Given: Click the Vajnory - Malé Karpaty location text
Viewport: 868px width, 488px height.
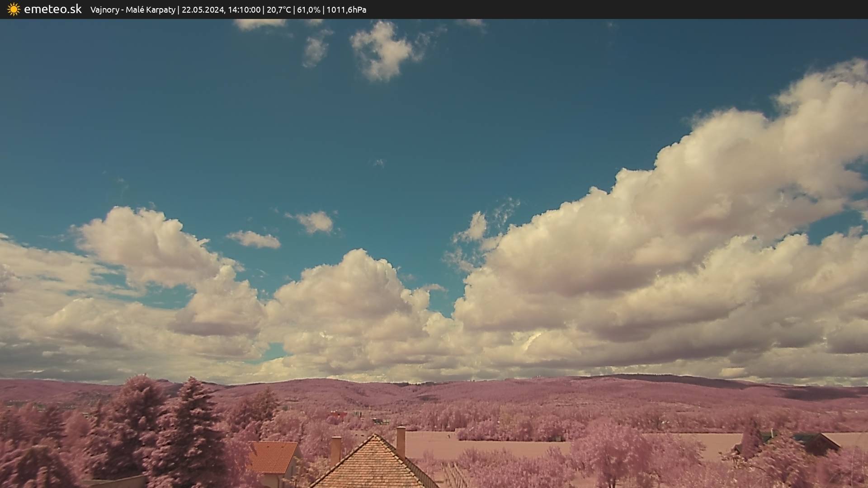Looking at the screenshot, I should pyautogui.click(x=132, y=10).
